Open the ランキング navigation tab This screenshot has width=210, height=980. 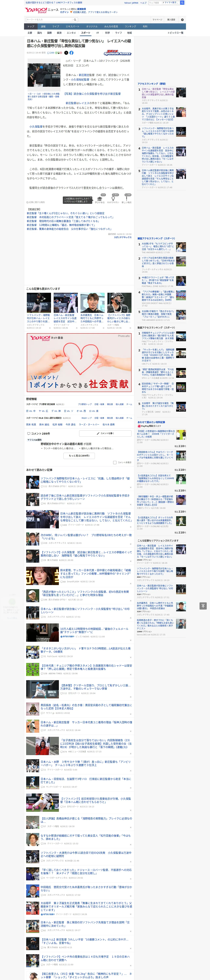pos(130,27)
